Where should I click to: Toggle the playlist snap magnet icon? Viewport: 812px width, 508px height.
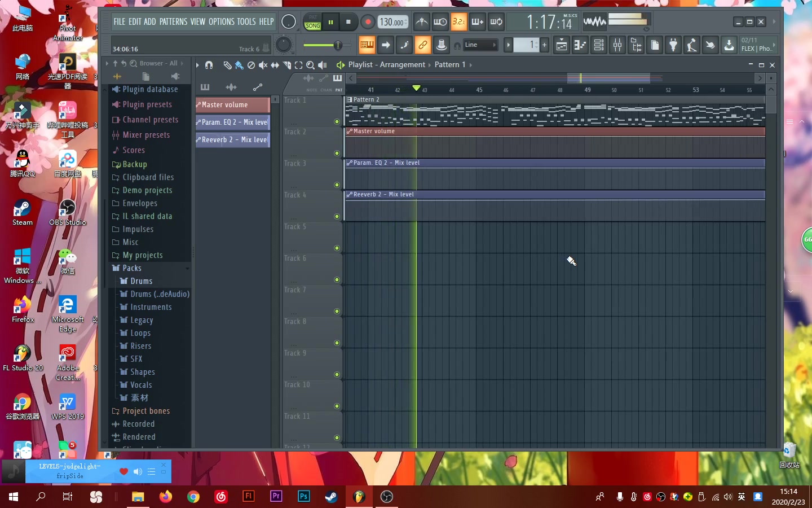[209, 65]
